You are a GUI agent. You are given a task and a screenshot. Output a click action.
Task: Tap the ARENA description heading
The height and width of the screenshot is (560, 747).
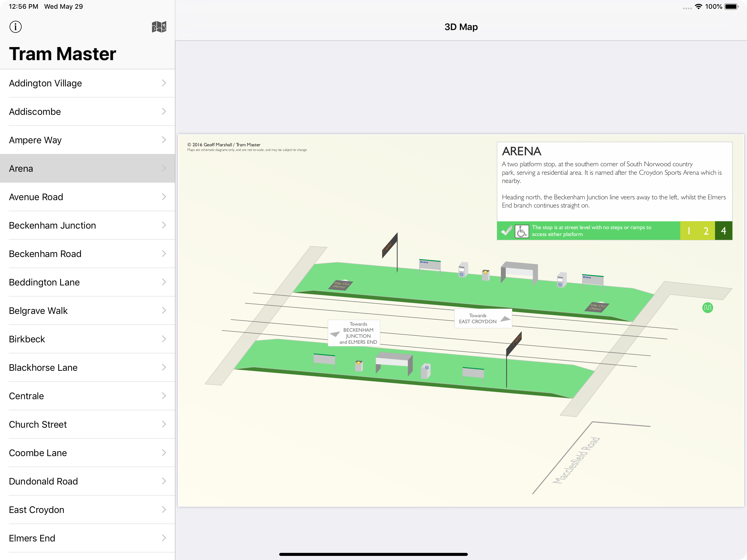click(521, 151)
